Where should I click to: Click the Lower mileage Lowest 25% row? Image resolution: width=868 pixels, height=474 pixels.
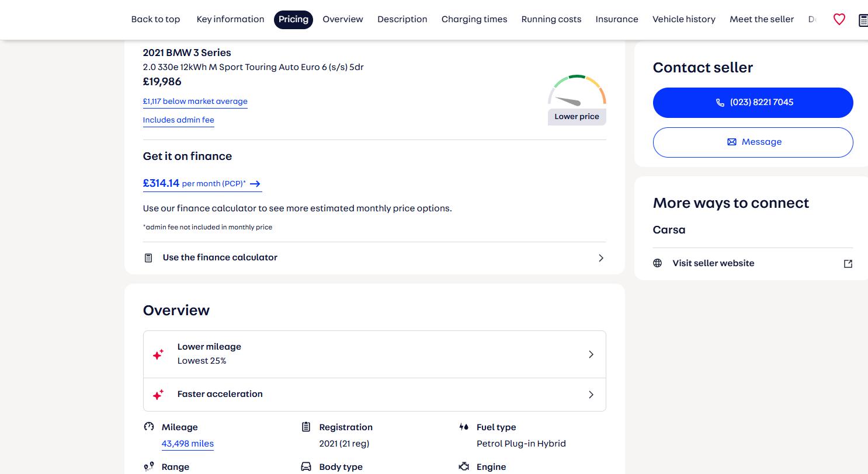click(x=374, y=354)
